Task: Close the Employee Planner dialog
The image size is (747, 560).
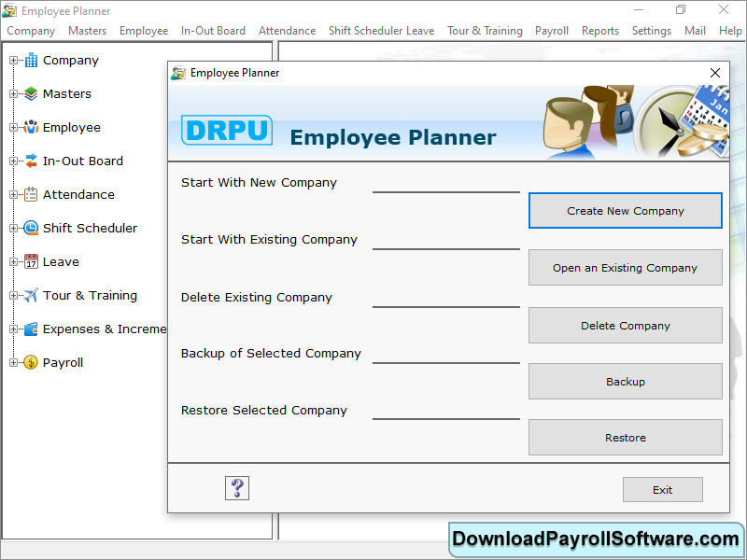Action: (x=715, y=73)
